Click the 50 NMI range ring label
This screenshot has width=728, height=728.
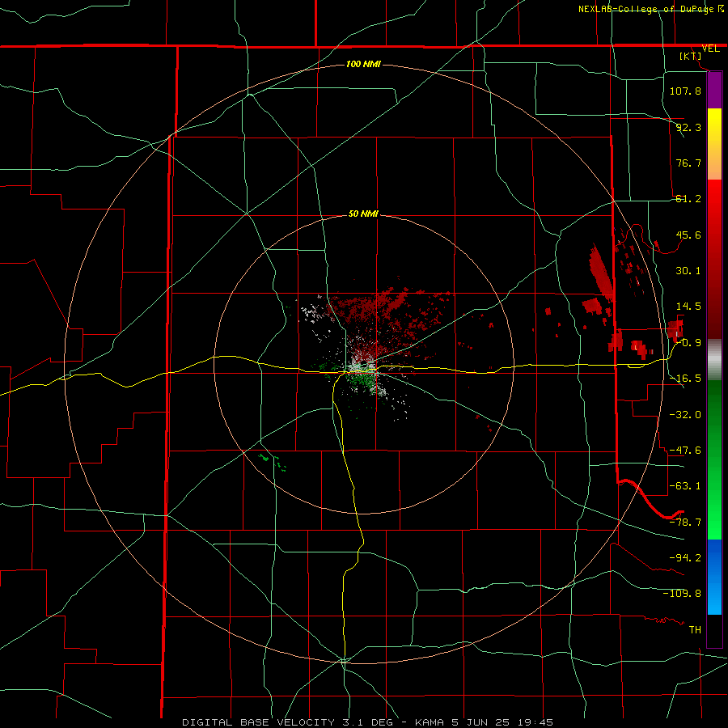(x=363, y=214)
